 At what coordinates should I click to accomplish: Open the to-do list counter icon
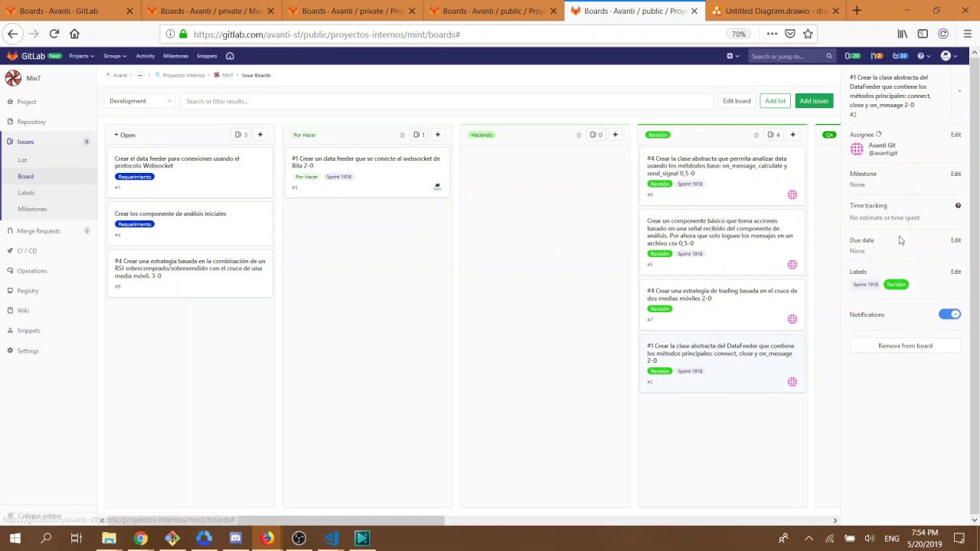tap(900, 56)
